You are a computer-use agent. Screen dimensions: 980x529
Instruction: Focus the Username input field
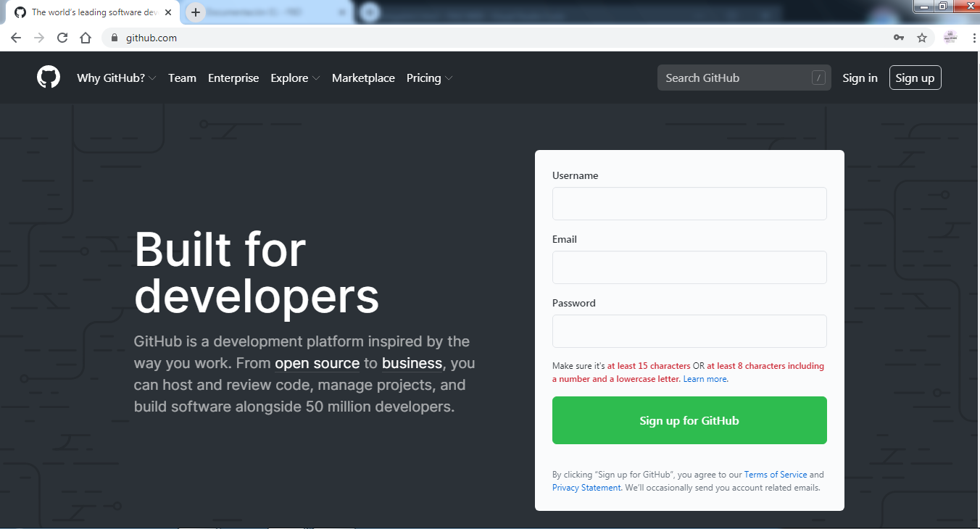[689, 204]
